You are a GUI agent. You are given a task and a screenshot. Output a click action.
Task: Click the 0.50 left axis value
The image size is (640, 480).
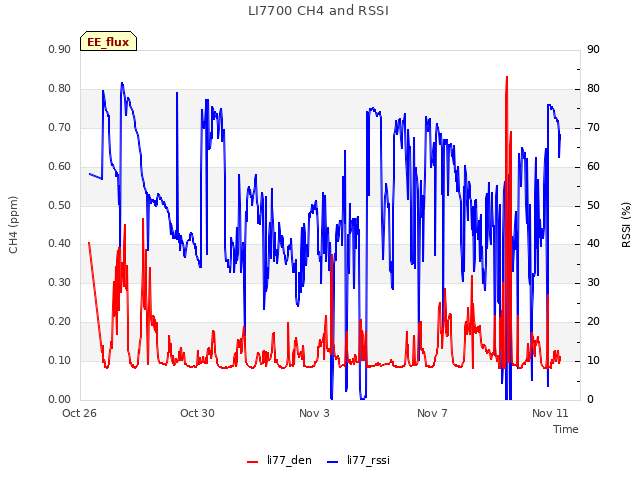[60, 205]
